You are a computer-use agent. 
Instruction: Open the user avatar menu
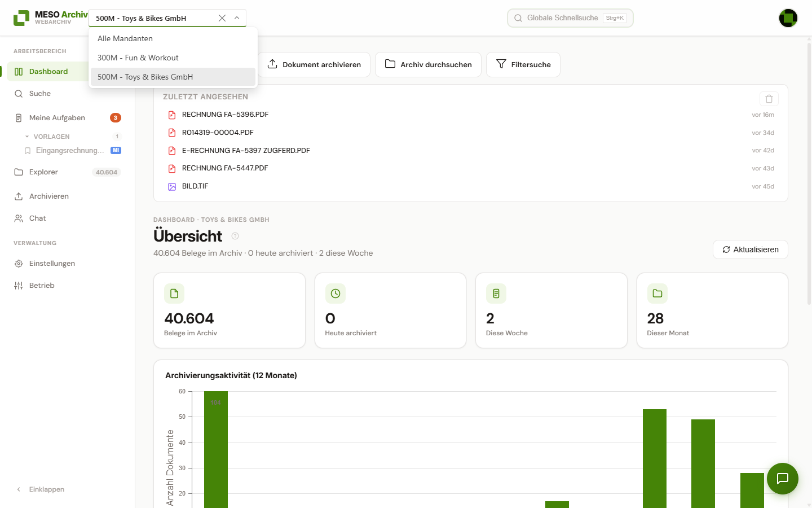tap(788, 18)
